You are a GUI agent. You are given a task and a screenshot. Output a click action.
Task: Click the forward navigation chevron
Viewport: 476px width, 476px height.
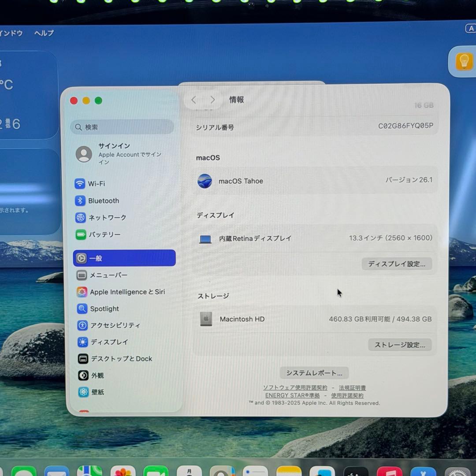tap(213, 100)
